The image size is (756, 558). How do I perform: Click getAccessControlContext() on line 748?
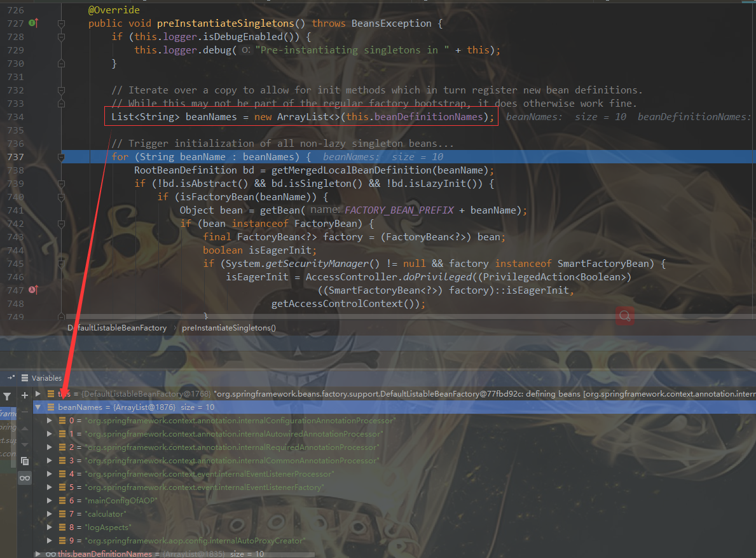(345, 304)
